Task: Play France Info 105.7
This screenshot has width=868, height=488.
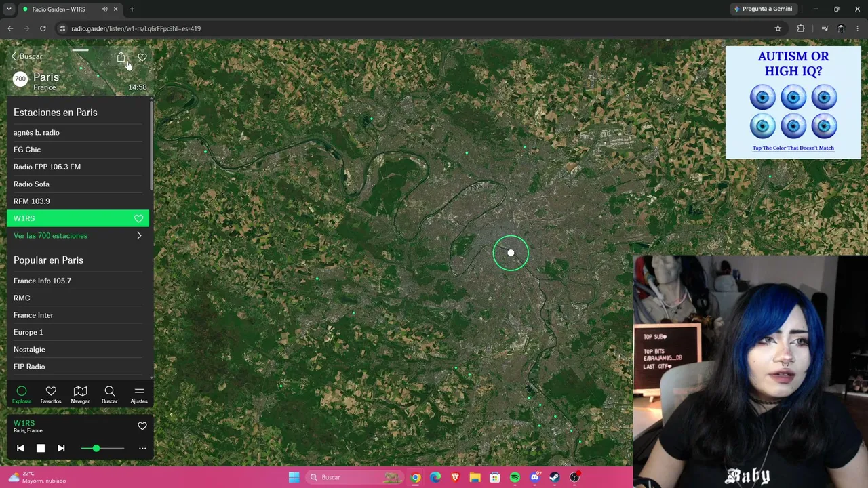Action: tap(78, 281)
